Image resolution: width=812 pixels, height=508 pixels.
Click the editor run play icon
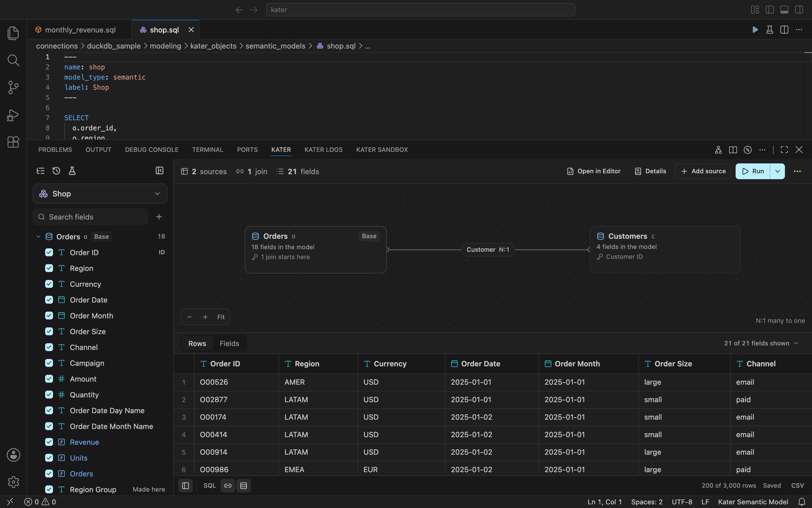click(755, 30)
